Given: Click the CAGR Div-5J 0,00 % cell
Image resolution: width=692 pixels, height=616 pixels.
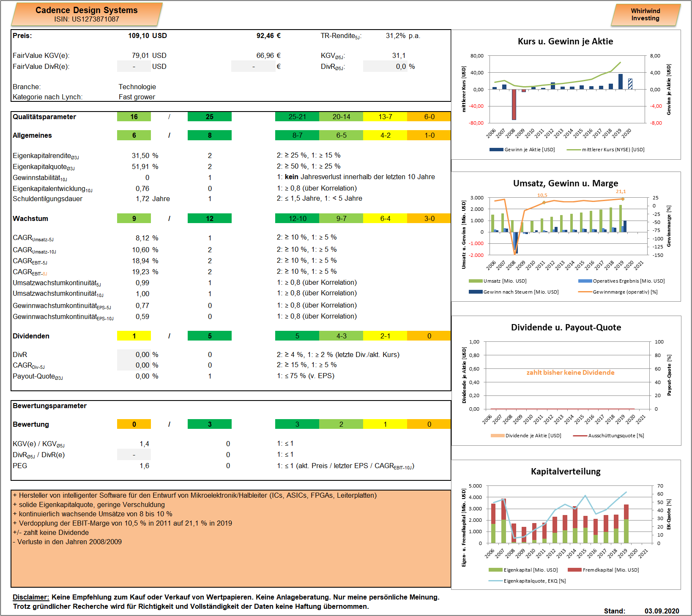Looking at the screenshot, I should (x=134, y=365).
